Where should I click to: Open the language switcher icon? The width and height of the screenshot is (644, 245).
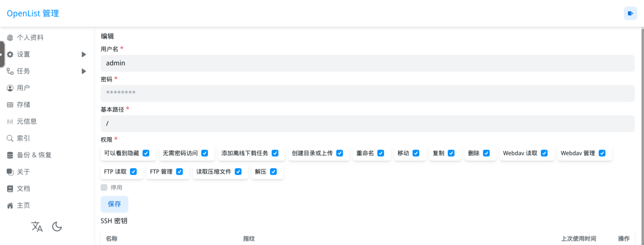tap(37, 227)
